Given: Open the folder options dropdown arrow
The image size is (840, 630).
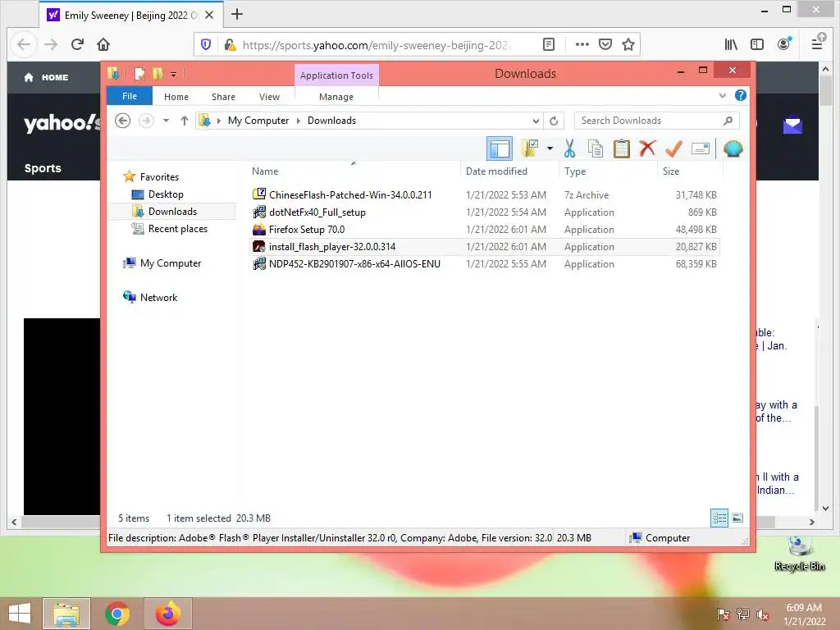Looking at the screenshot, I should tap(550, 148).
